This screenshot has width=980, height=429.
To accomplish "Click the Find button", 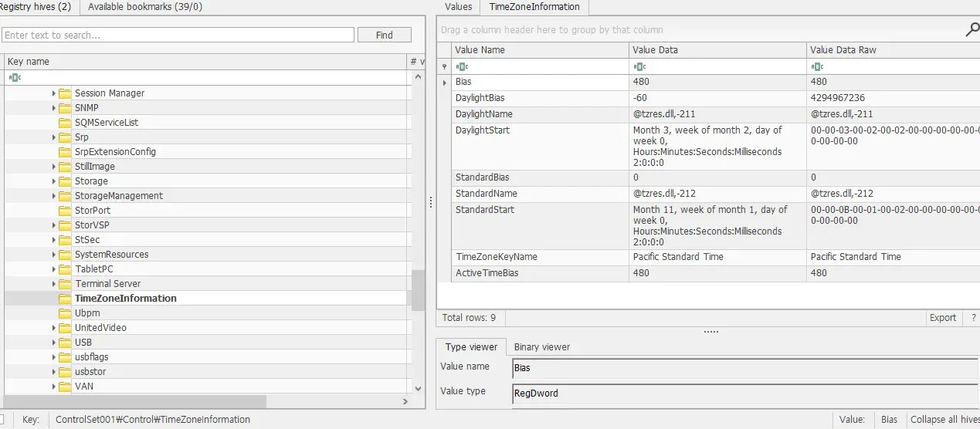I will [x=384, y=35].
